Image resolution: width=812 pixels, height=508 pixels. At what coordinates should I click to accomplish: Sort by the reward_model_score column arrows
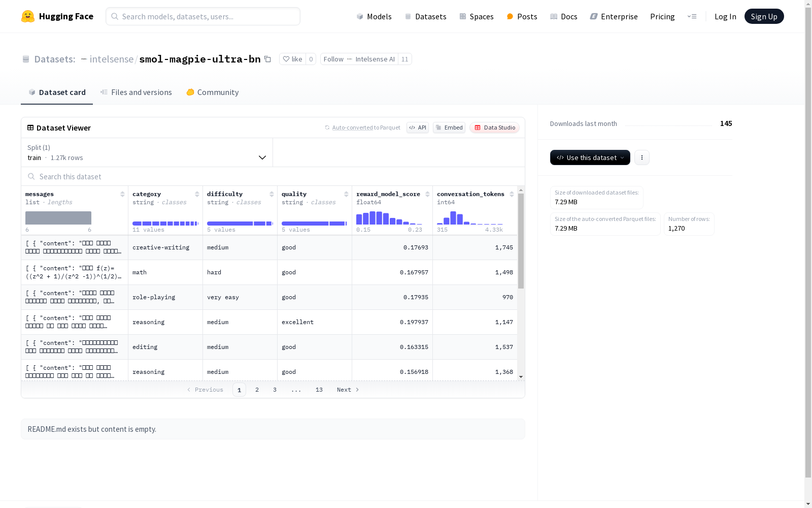(427, 194)
